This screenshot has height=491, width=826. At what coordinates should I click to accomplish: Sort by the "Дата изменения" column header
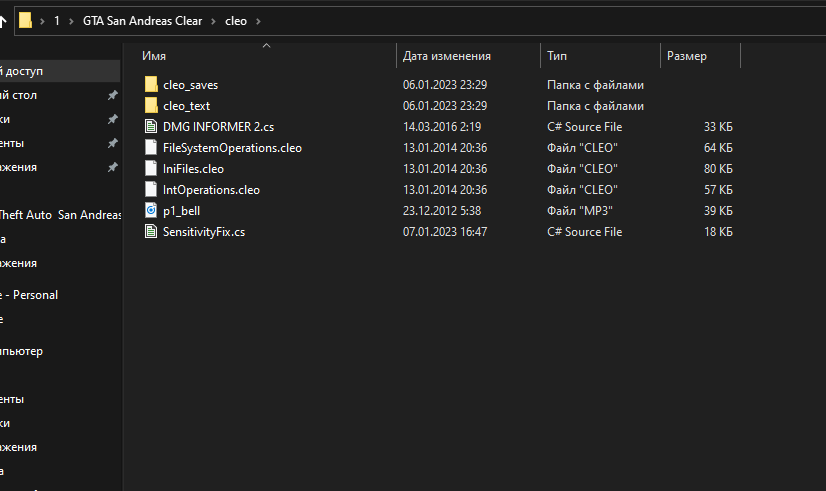[446, 56]
